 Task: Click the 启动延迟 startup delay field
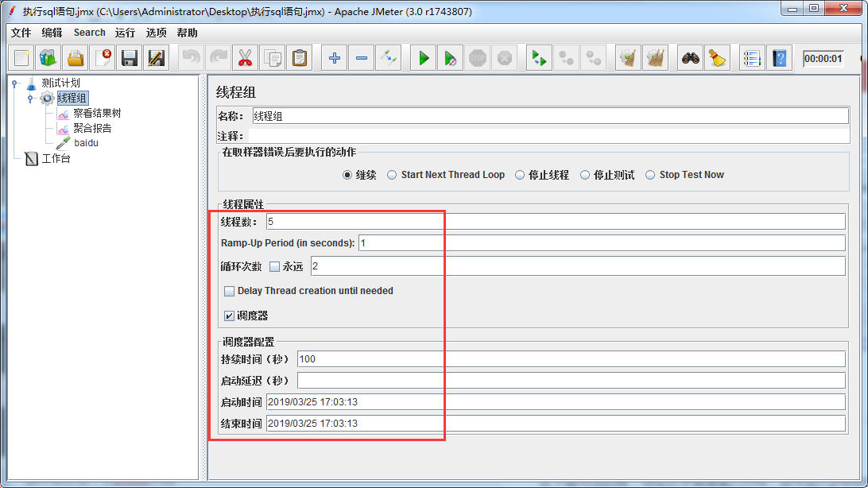point(572,381)
